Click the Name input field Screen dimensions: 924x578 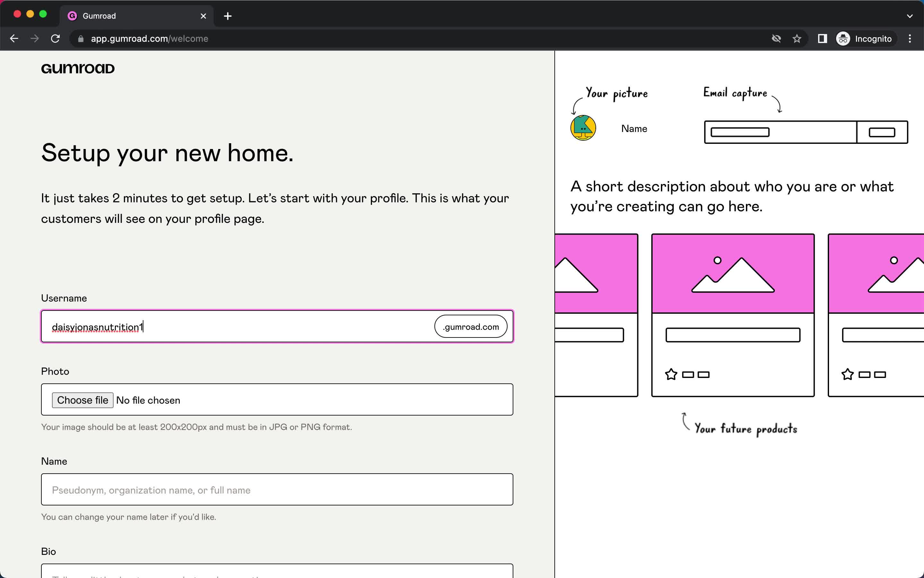(277, 490)
